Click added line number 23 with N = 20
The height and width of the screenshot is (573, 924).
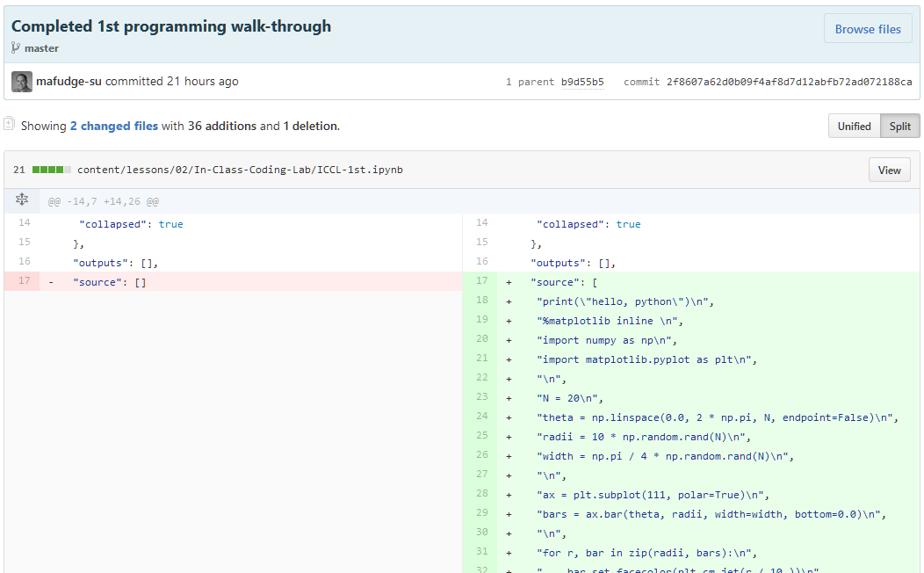[480, 397]
